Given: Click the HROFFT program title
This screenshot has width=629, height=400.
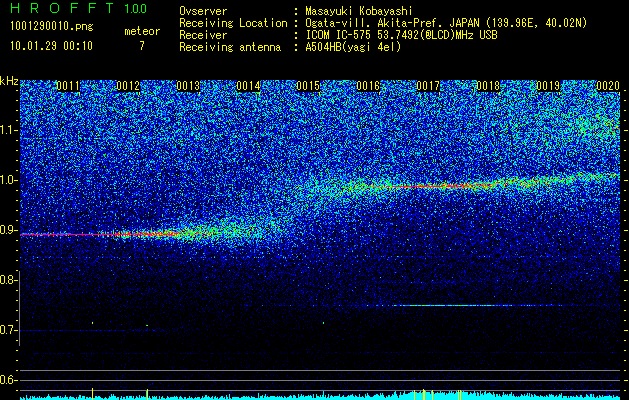Looking at the screenshot, I should [x=62, y=8].
